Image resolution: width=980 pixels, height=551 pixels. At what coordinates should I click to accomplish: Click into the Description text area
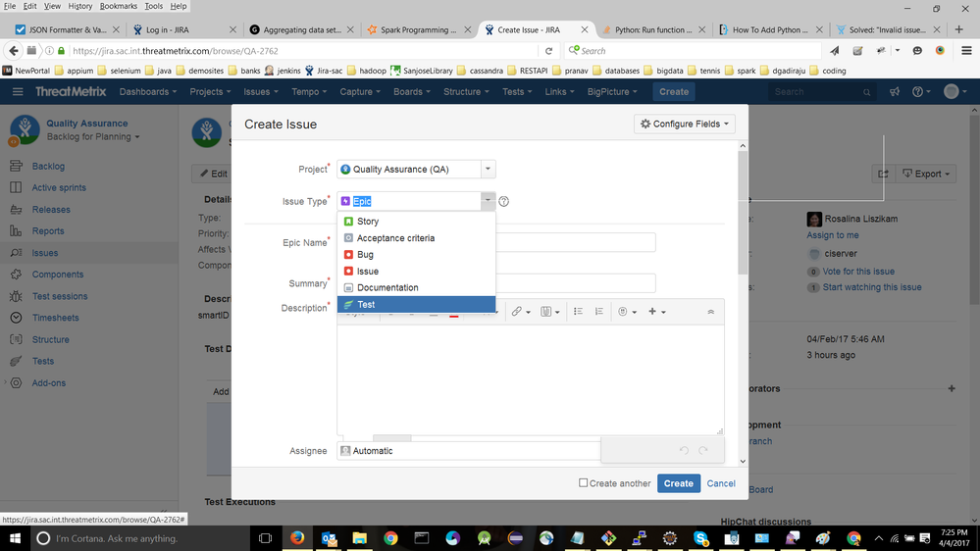pyautogui.click(x=531, y=378)
